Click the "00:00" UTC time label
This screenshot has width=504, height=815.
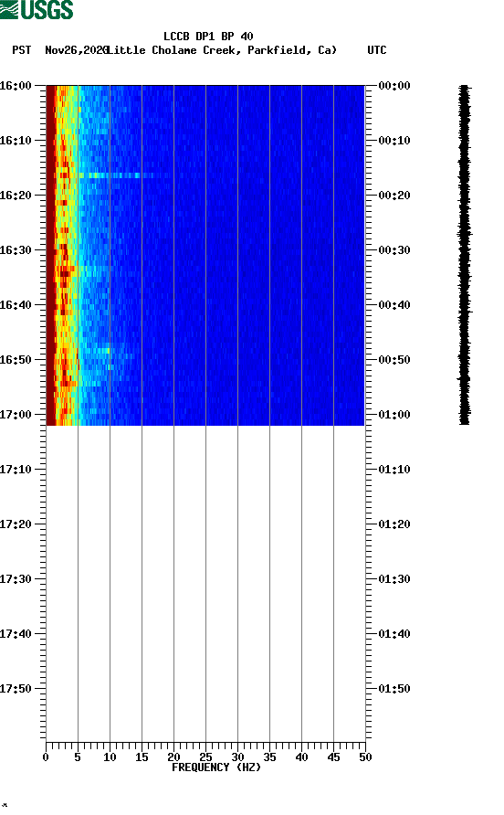(x=394, y=86)
